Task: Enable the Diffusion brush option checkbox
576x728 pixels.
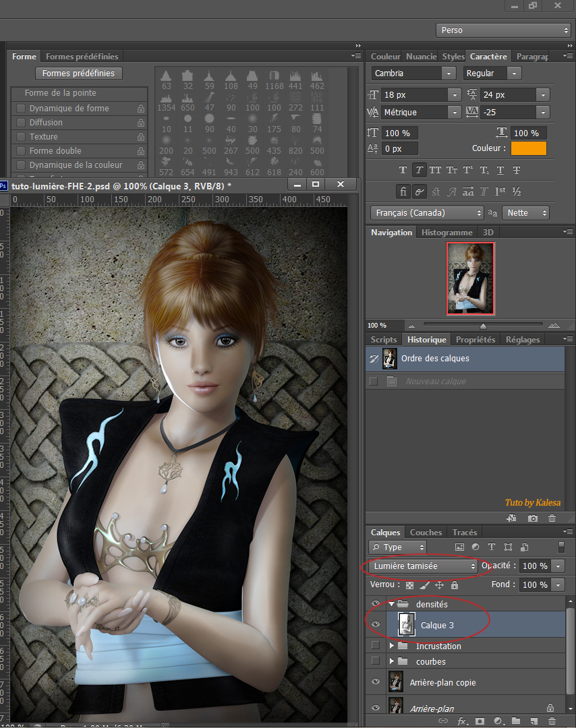Action: 21,123
